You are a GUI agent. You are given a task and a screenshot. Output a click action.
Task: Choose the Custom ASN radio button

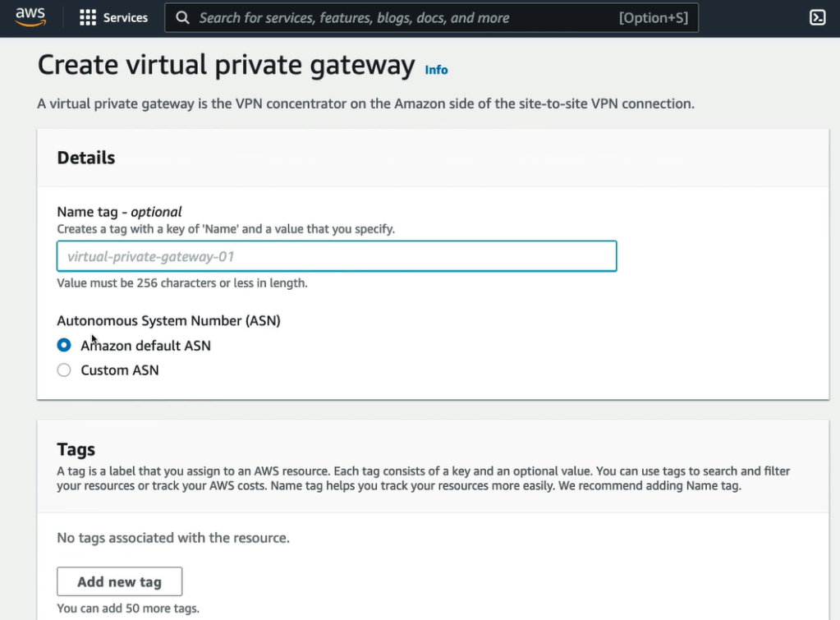tap(64, 370)
